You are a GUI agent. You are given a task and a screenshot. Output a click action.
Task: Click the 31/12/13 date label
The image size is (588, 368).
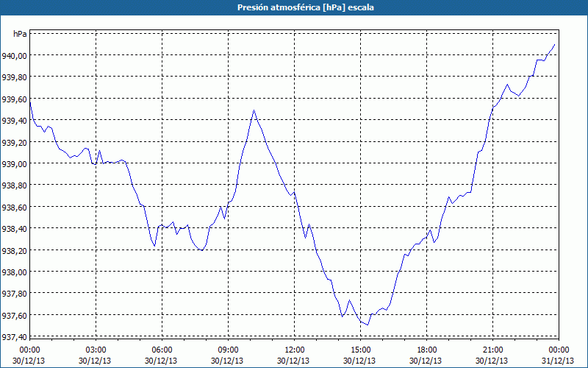[559, 361]
